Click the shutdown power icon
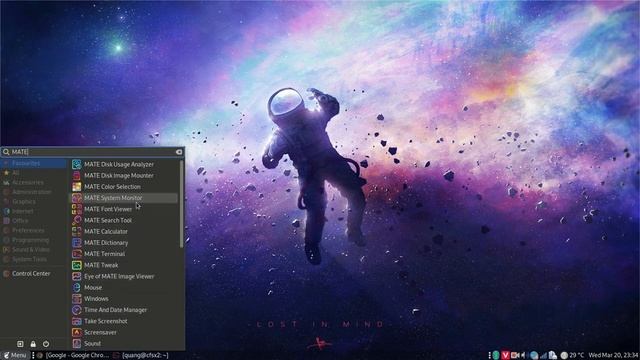This screenshot has width=640, height=360. (46, 344)
